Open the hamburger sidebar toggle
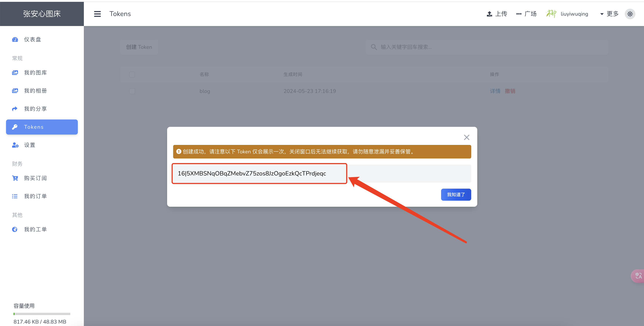 (x=97, y=14)
